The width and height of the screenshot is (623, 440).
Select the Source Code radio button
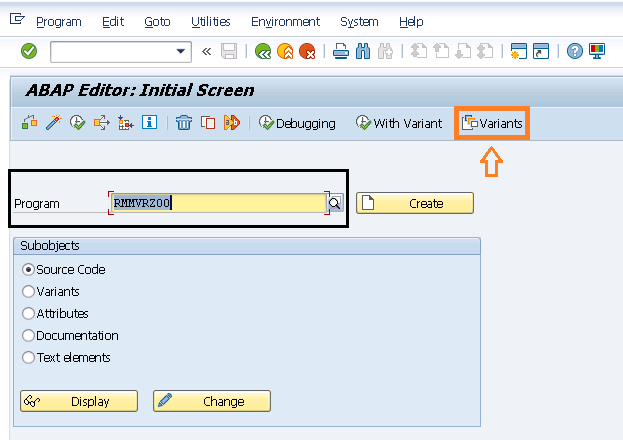(28, 269)
